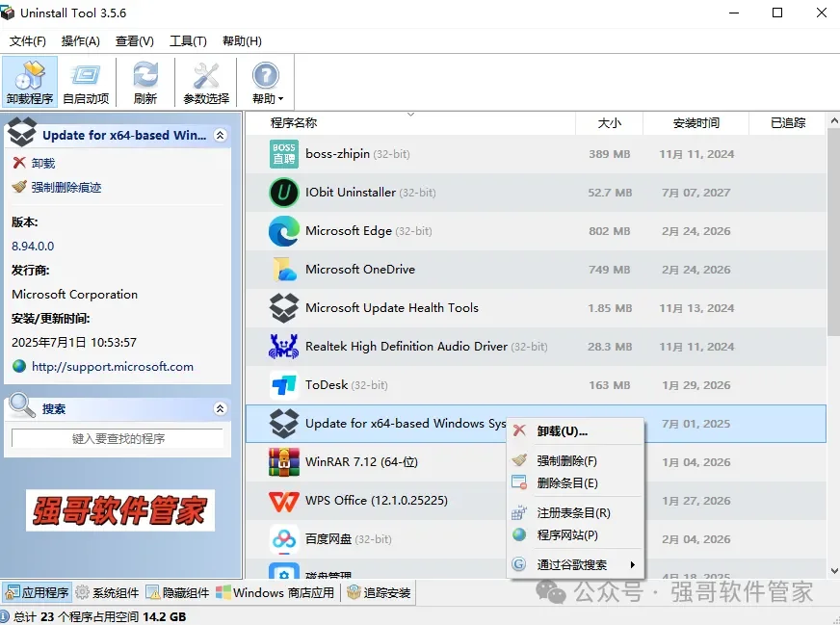Open the 操作(A) menu
The height and width of the screenshot is (625, 840).
[x=80, y=41]
